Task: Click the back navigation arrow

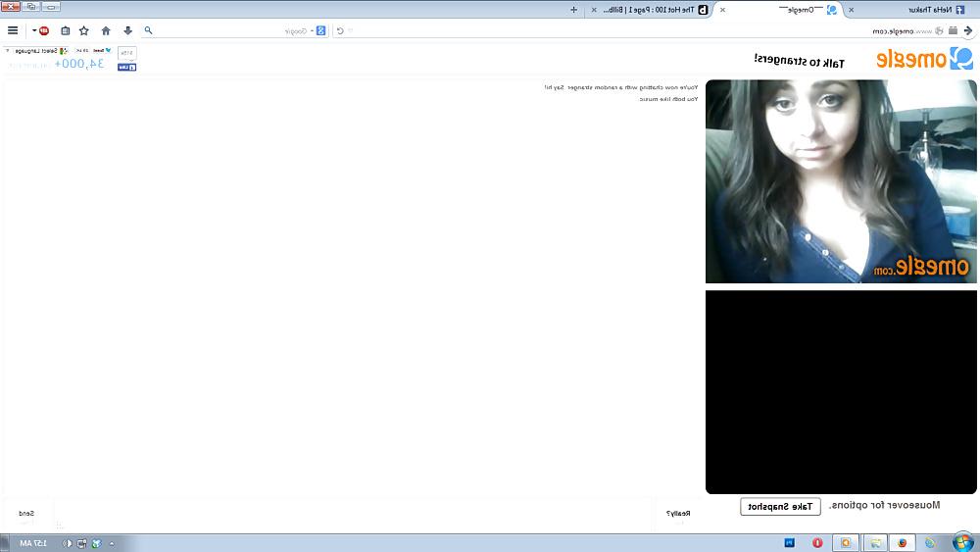Action: pyautogui.click(x=968, y=30)
